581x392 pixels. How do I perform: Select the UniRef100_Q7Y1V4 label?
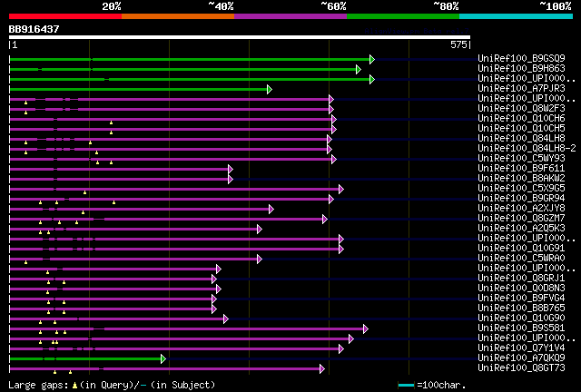[x=521, y=348]
